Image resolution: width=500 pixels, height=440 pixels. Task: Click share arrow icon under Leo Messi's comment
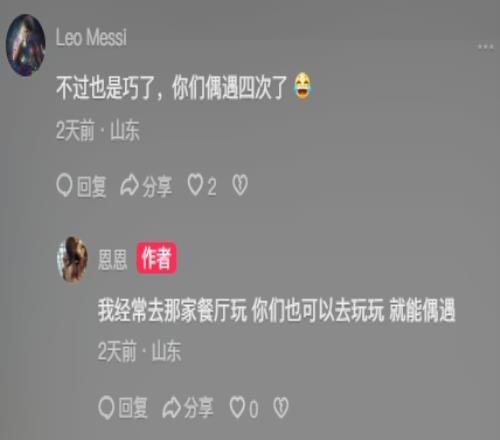click(x=129, y=185)
